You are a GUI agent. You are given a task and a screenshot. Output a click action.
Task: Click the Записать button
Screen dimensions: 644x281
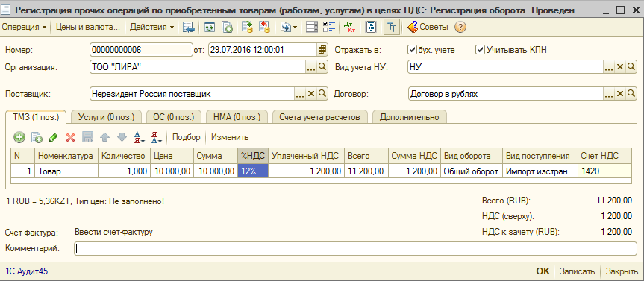[577, 271]
